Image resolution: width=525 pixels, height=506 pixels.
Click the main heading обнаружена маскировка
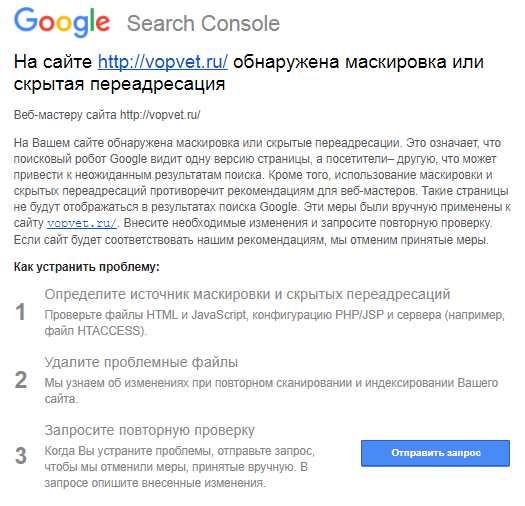pos(248,73)
